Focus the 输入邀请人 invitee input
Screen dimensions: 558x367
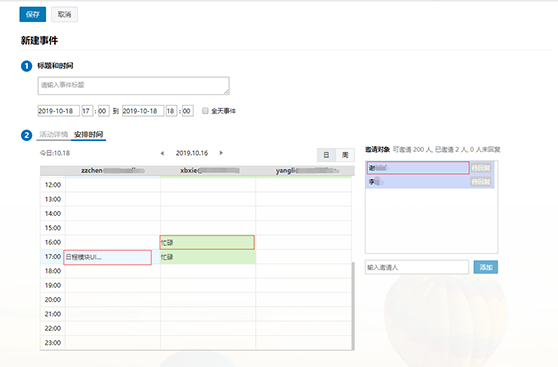(x=417, y=267)
